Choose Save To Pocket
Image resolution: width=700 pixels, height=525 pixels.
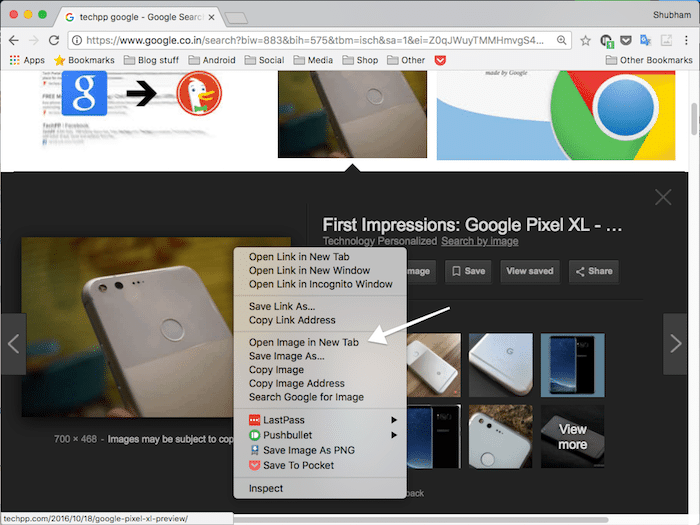point(320,466)
